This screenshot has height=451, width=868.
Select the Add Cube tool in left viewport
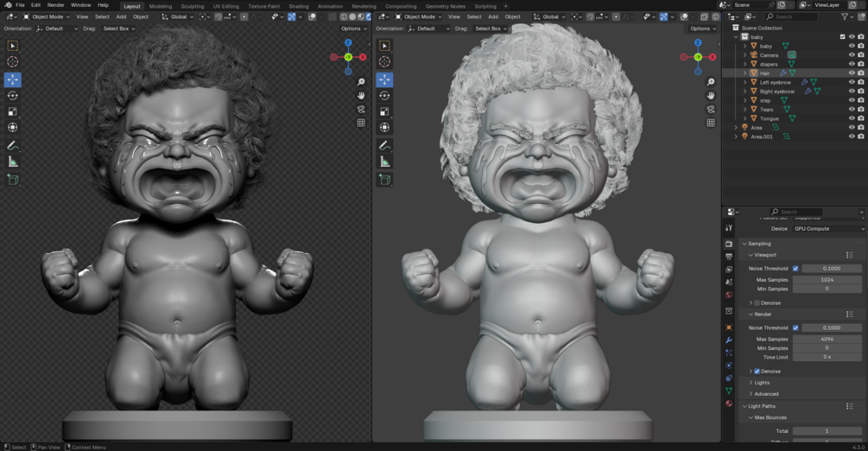(x=12, y=180)
